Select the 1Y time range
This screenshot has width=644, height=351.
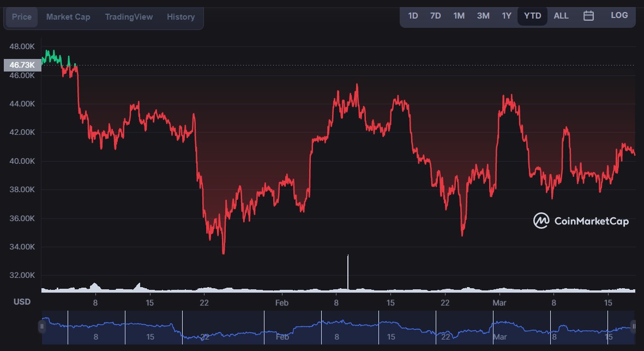pos(507,16)
